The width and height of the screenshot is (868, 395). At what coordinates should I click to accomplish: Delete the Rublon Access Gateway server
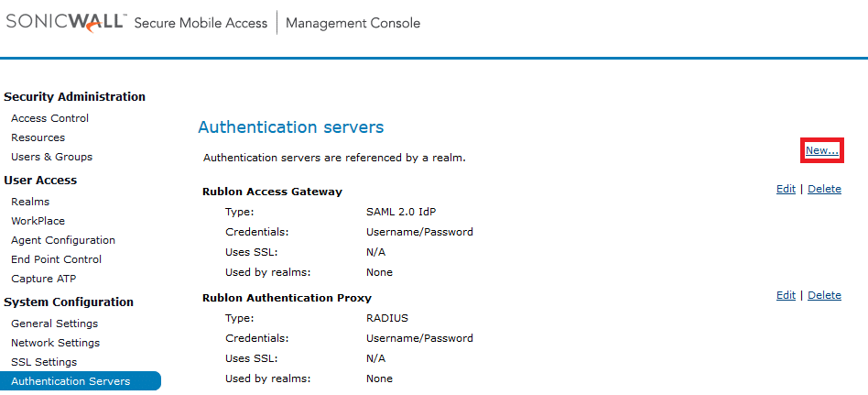click(824, 190)
